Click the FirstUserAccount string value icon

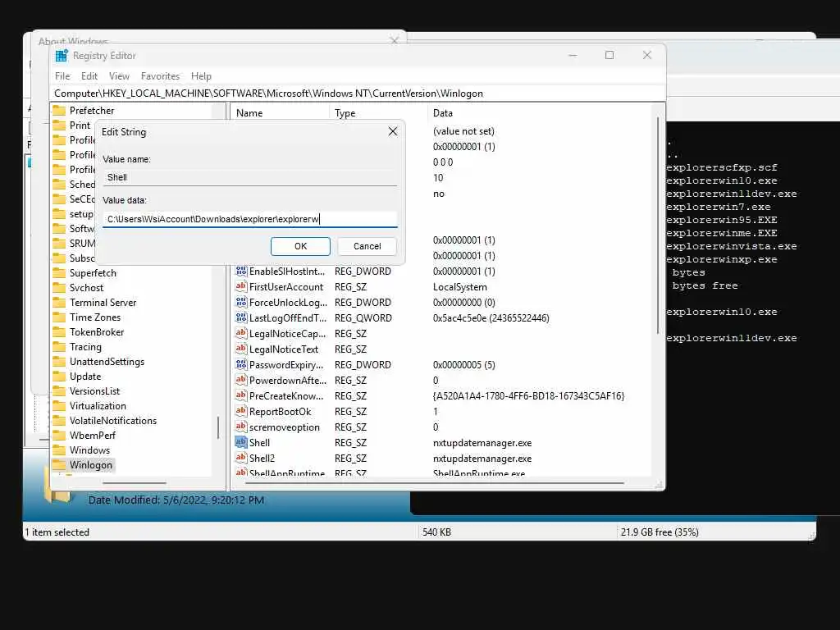241,286
